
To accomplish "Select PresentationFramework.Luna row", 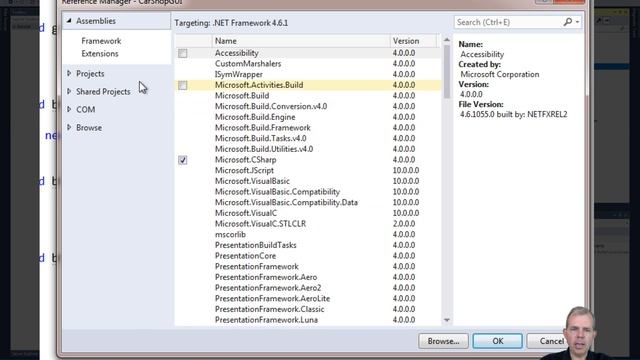I will click(x=308, y=320).
